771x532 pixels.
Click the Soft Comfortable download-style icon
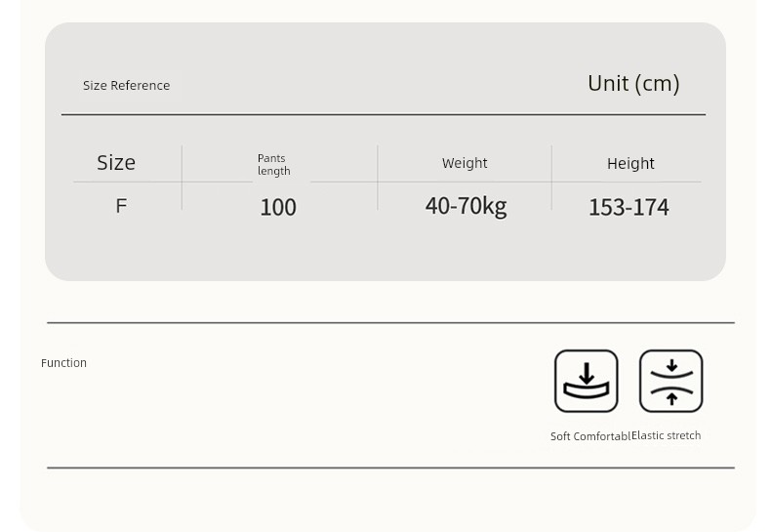587,381
